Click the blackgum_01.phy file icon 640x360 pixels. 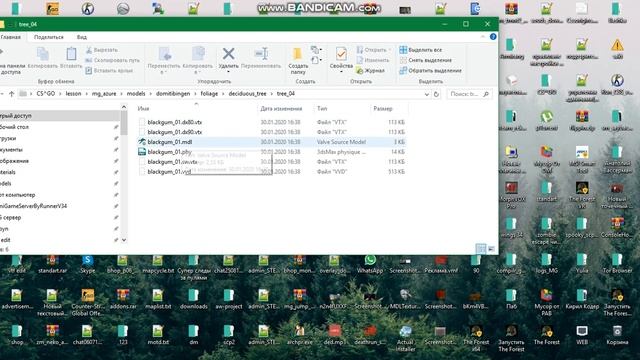pos(142,152)
